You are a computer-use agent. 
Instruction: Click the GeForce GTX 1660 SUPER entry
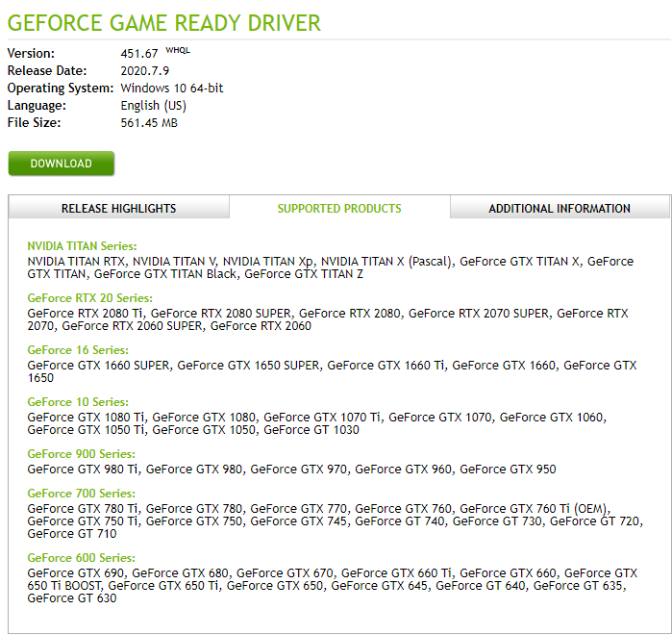click(x=98, y=365)
